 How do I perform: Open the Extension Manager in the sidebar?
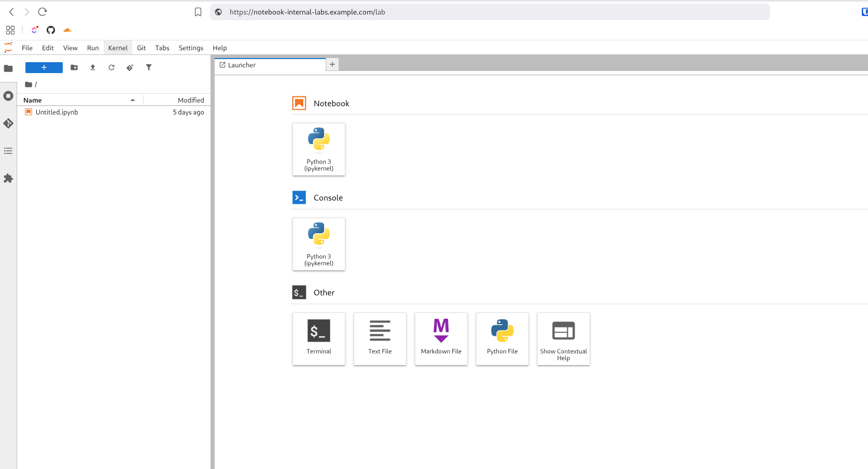8,178
